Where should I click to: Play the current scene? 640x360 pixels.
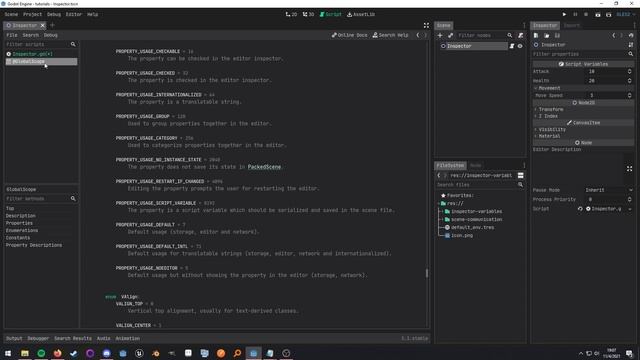coord(598,14)
